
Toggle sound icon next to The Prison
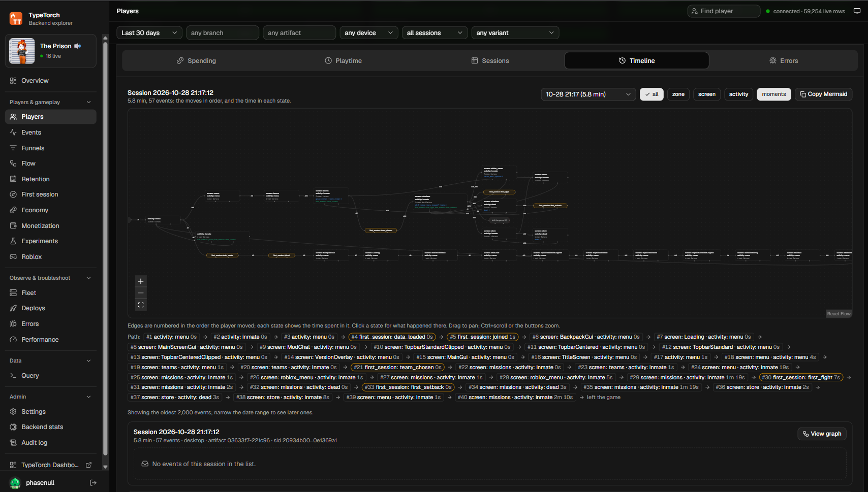click(x=78, y=46)
